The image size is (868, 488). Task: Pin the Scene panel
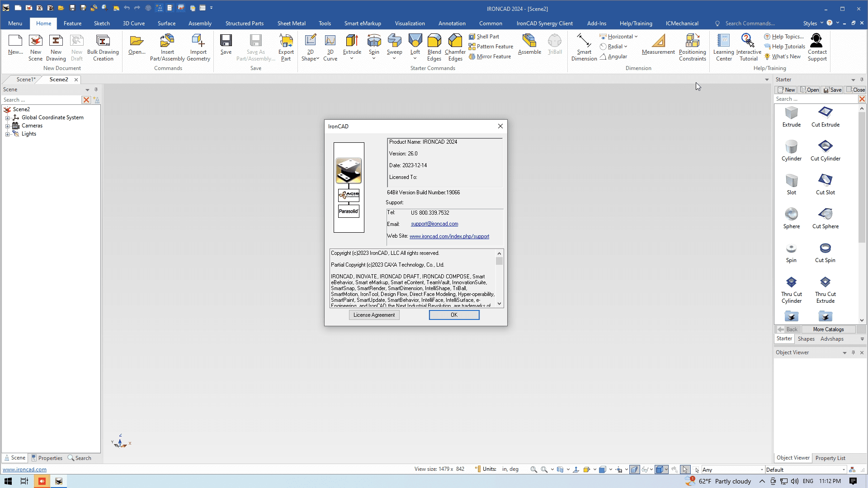pos(96,89)
